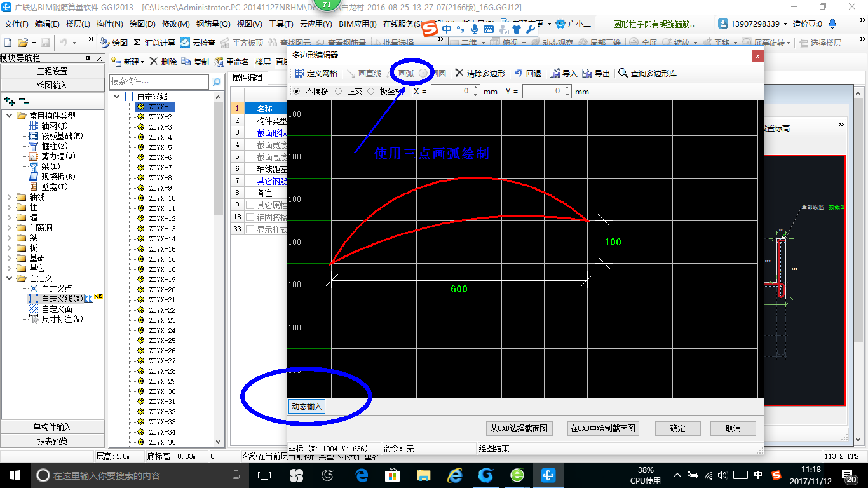Open the 钢筋量(Q) menu
The height and width of the screenshot is (488, 868).
[213, 24]
